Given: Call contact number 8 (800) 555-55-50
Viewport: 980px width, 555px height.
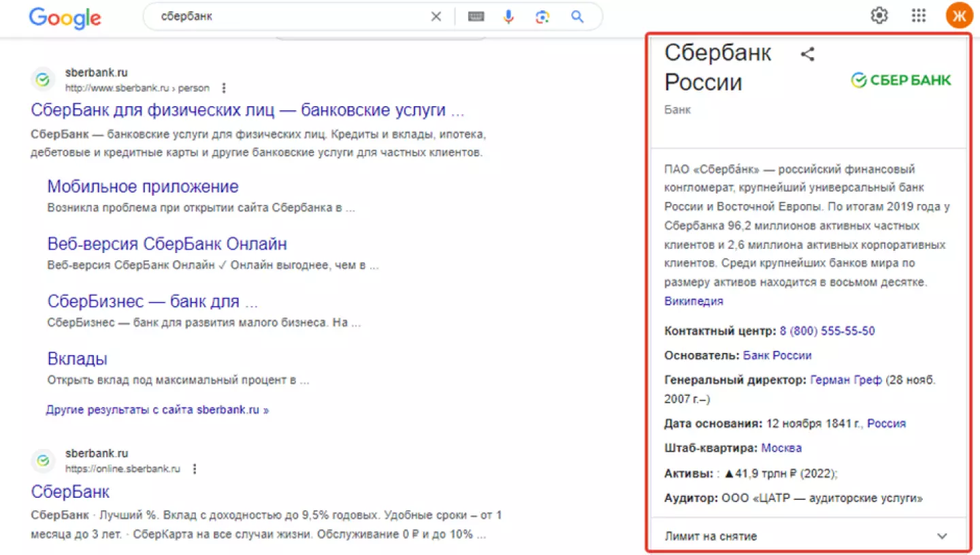Looking at the screenshot, I should pyautogui.click(x=828, y=331).
